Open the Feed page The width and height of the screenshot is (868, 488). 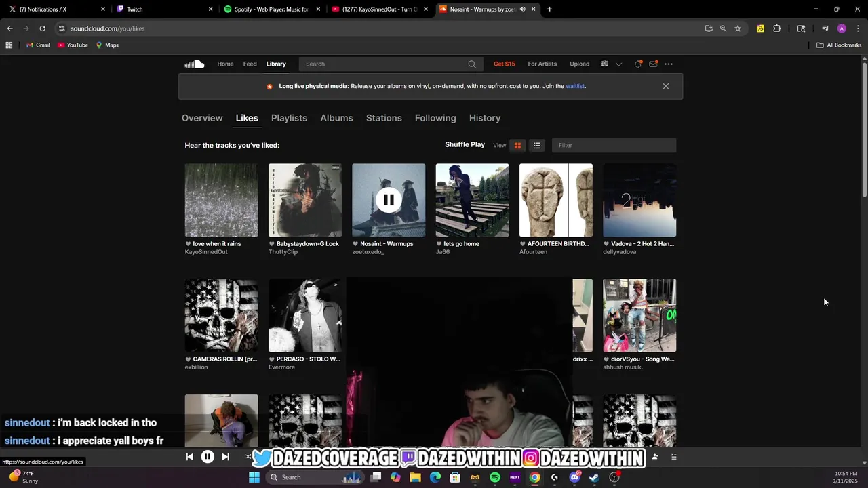[x=250, y=64]
